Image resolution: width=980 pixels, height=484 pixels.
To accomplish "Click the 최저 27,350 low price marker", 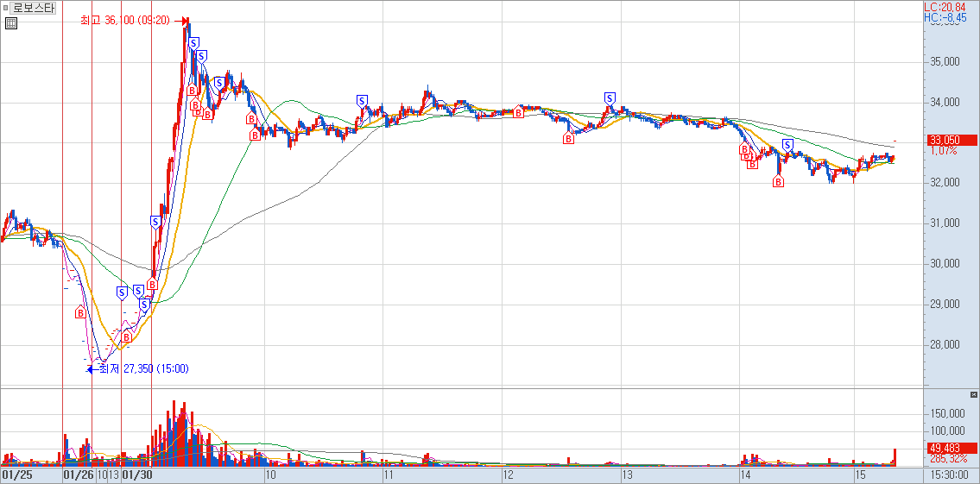I will click(142, 368).
